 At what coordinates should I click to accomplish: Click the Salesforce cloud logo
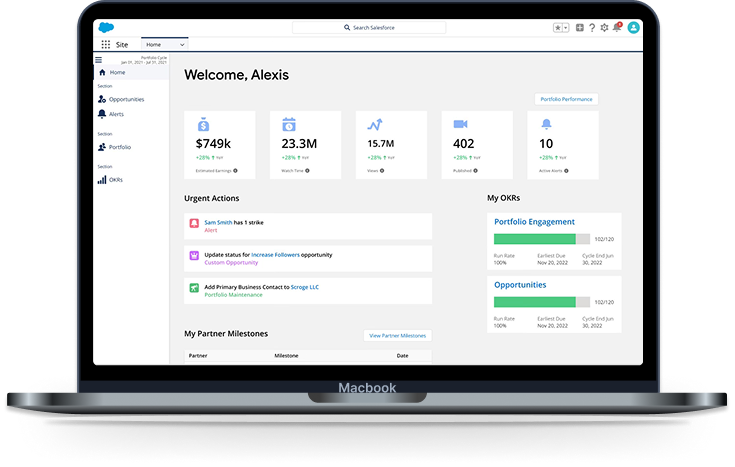(x=104, y=28)
